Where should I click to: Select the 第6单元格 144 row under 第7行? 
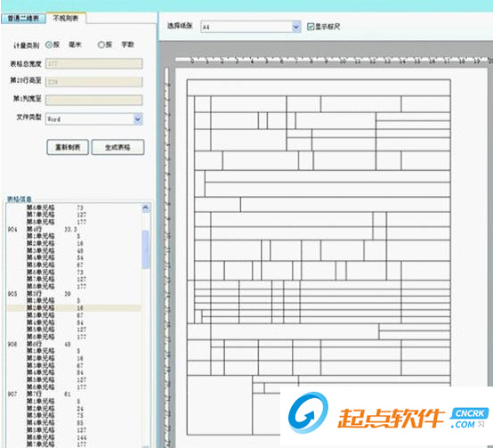pyautogui.click(x=74, y=437)
